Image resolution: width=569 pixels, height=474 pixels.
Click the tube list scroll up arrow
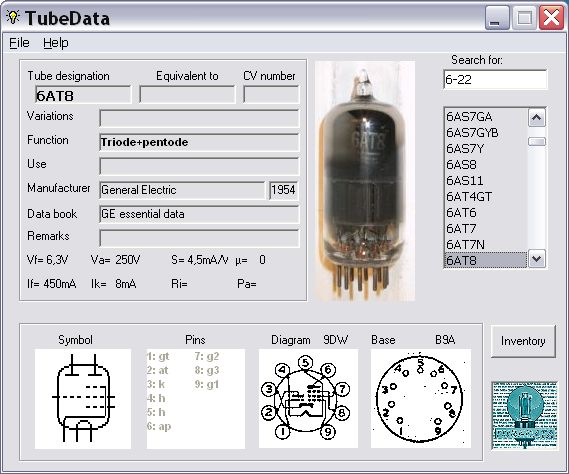(537, 118)
